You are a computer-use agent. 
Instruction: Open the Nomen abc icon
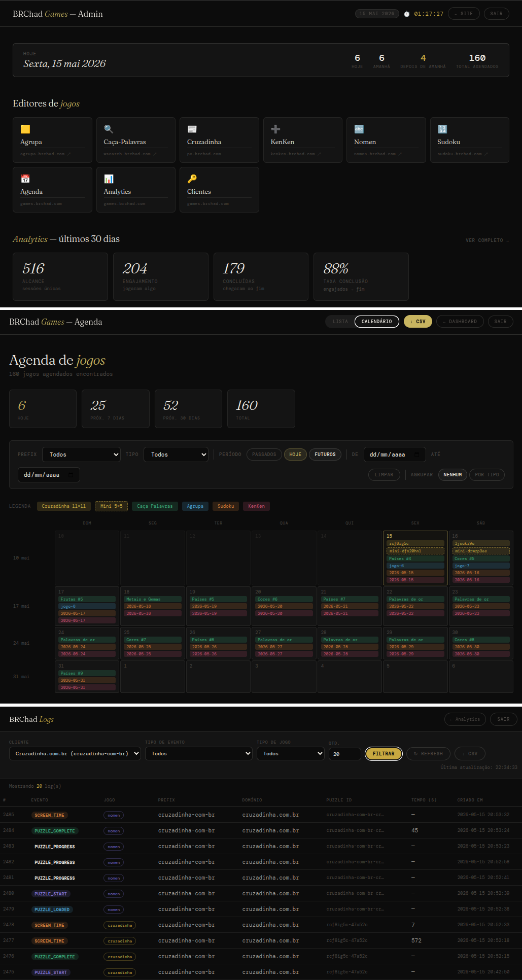359,129
